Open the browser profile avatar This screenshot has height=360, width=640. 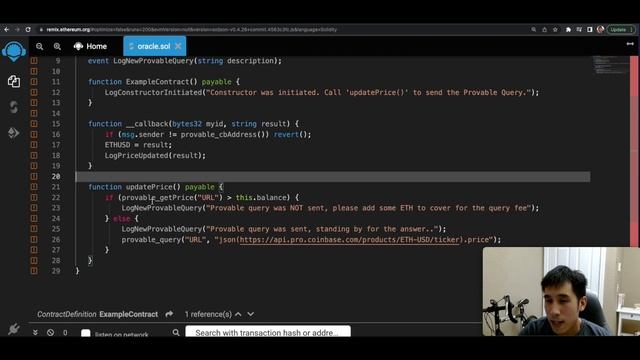pyautogui.click(x=600, y=29)
